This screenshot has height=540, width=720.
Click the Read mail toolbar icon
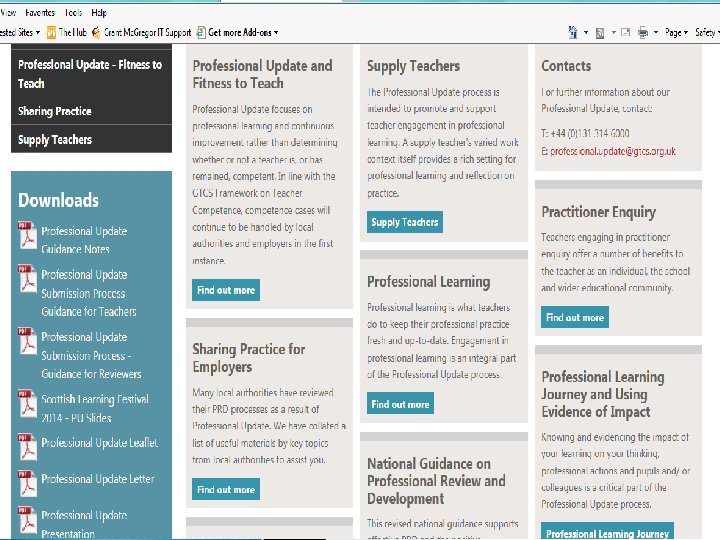pos(625,33)
